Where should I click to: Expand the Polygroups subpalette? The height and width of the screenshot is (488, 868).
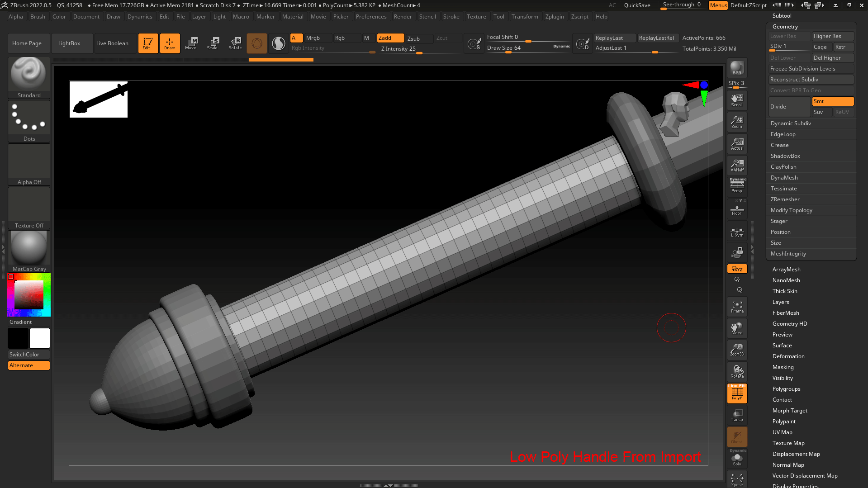786,389
